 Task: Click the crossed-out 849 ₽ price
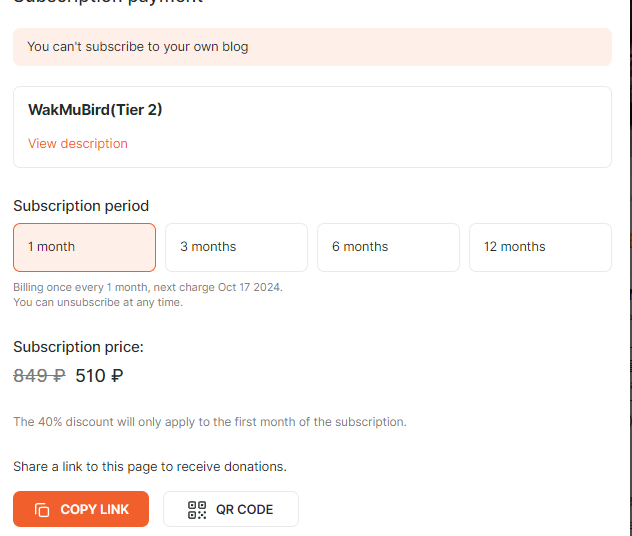pos(40,376)
